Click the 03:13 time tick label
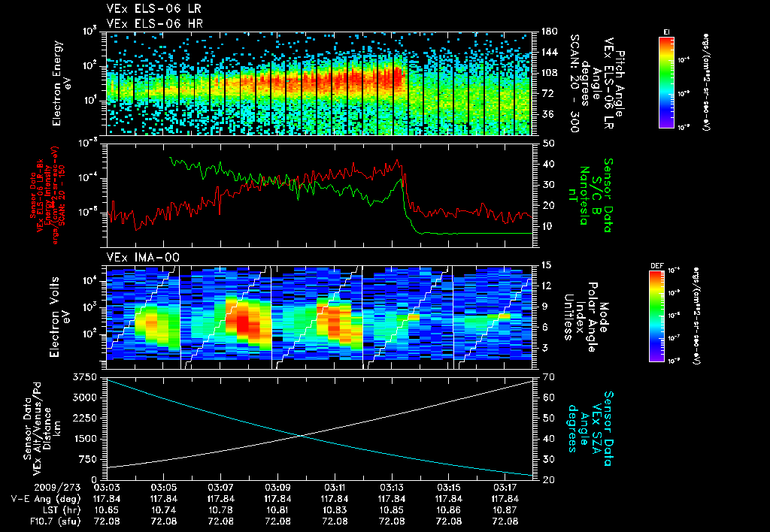Viewport: 770px width, 532px height. 391,488
